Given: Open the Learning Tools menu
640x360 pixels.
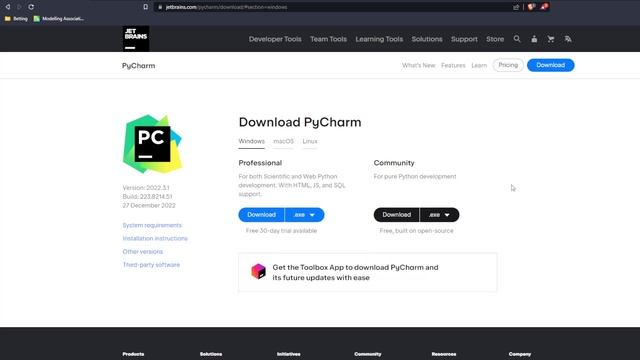Looking at the screenshot, I should [379, 39].
